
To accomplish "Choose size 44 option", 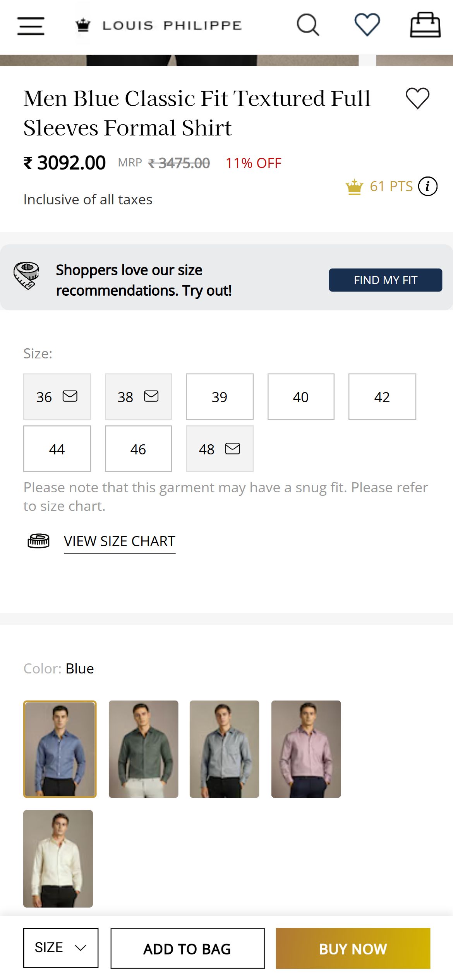I will pyautogui.click(x=57, y=449).
